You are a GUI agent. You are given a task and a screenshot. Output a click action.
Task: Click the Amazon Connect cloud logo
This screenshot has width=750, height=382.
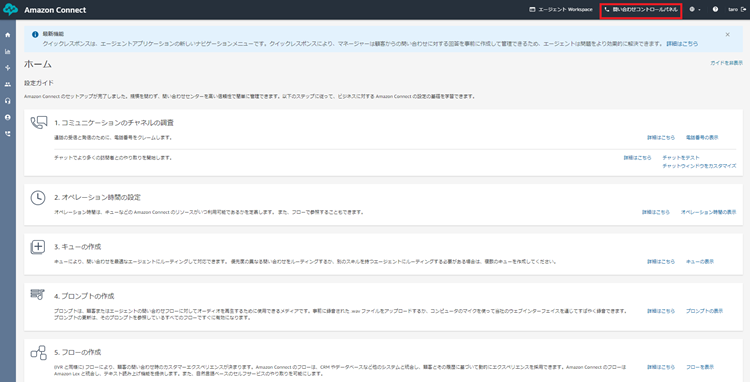10,10
